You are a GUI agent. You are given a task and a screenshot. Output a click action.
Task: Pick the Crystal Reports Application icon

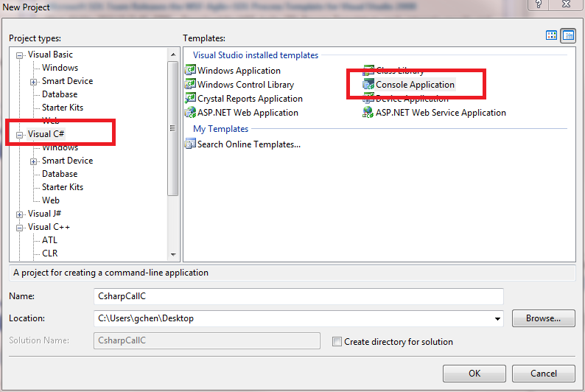click(190, 98)
